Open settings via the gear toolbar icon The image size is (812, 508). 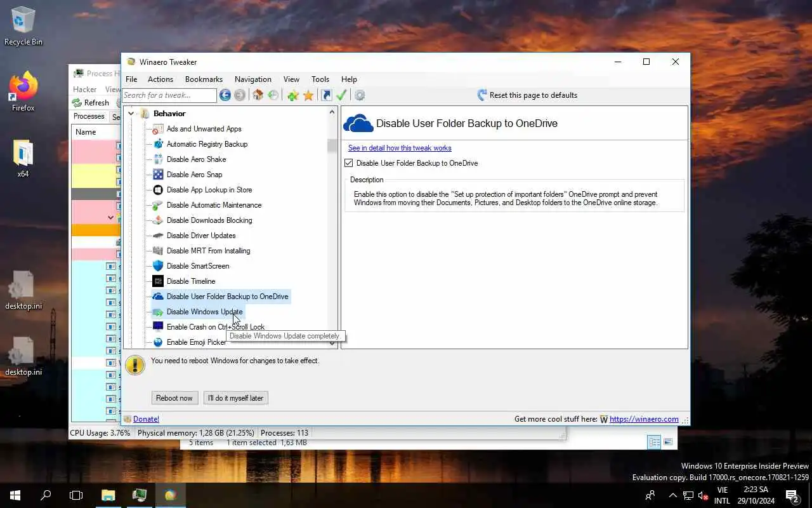coord(360,95)
